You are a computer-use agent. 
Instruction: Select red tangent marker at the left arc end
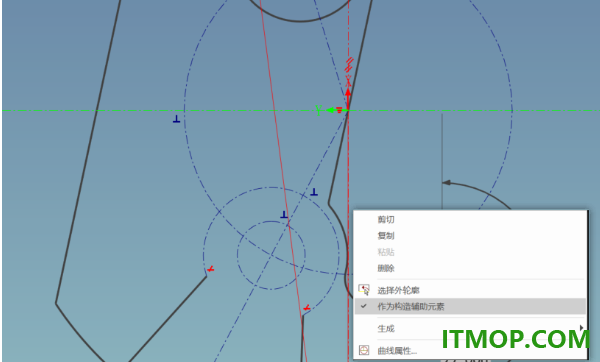210,269
